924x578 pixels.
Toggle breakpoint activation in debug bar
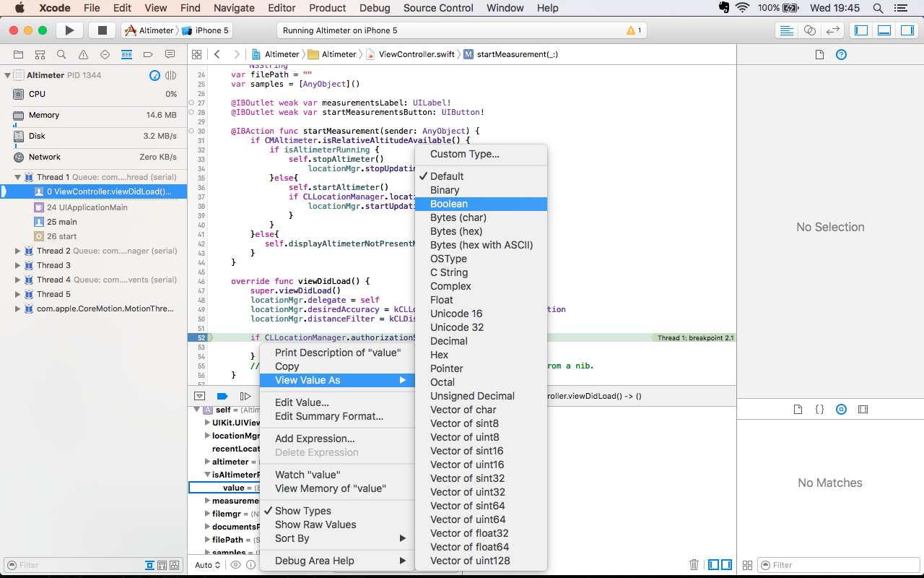(x=222, y=396)
